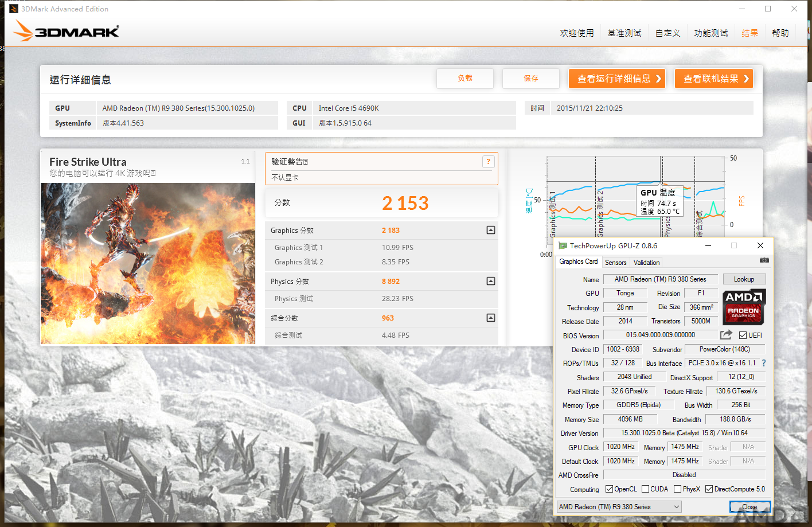Click the GPU-Z title bar app icon
The width and height of the screenshot is (812, 527).
coord(563,245)
